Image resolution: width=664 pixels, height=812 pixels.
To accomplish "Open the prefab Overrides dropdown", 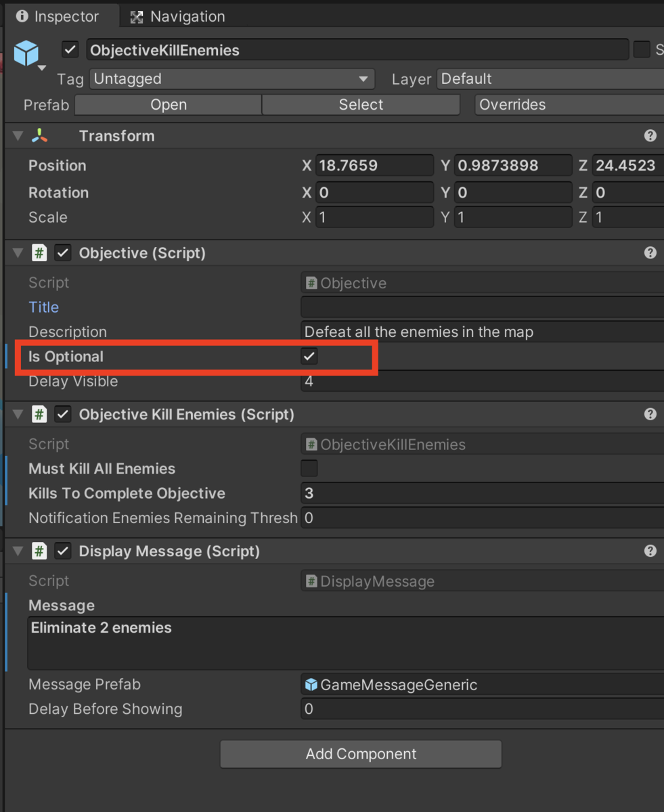I will tap(569, 105).
